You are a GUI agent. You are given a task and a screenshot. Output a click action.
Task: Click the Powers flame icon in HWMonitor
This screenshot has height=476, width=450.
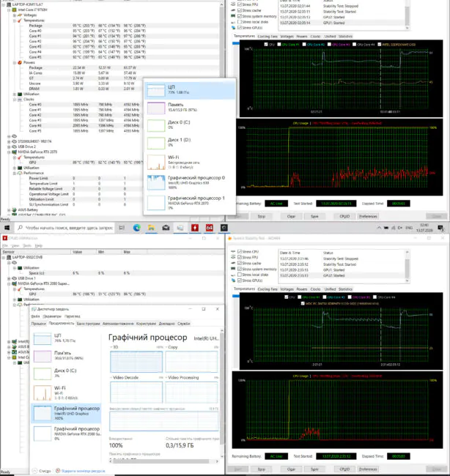(20, 62)
